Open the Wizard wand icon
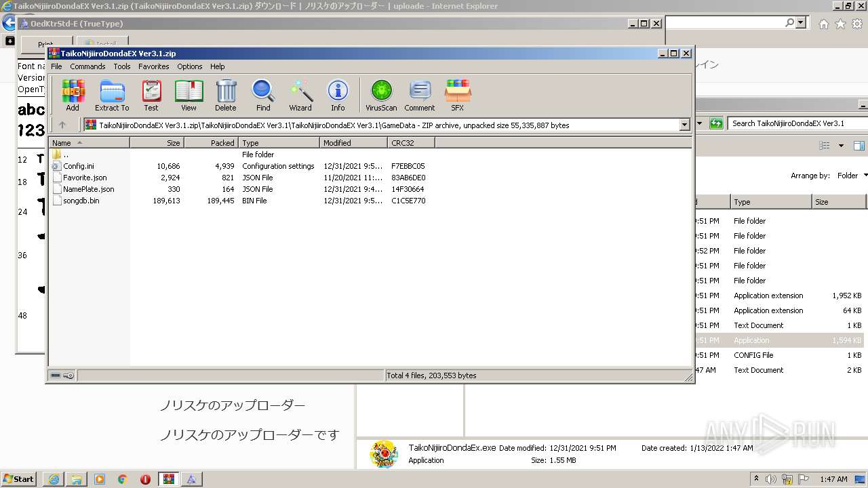Screen dimensions: 868x488 point(300,95)
